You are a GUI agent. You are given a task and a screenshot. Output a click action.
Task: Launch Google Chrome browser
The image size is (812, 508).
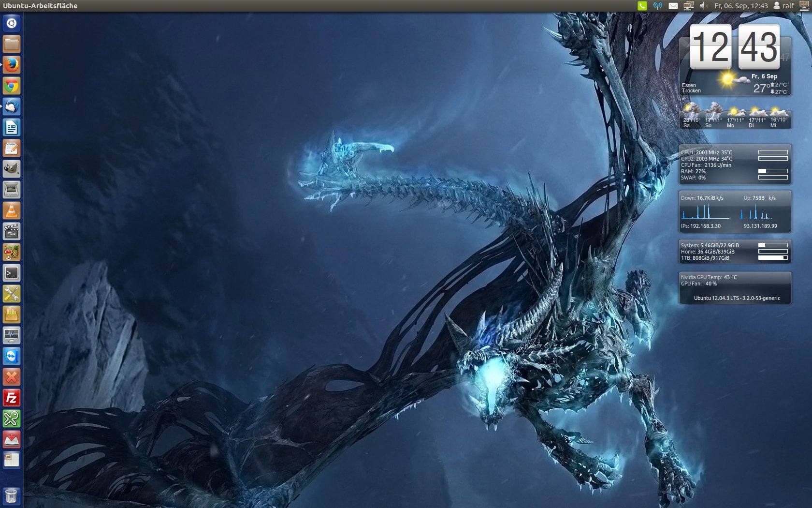click(x=12, y=86)
